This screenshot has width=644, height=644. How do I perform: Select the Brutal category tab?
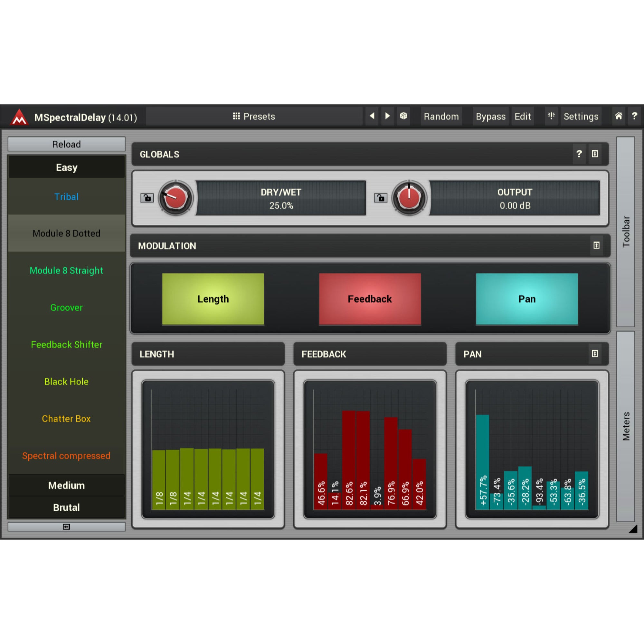[66, 507]
